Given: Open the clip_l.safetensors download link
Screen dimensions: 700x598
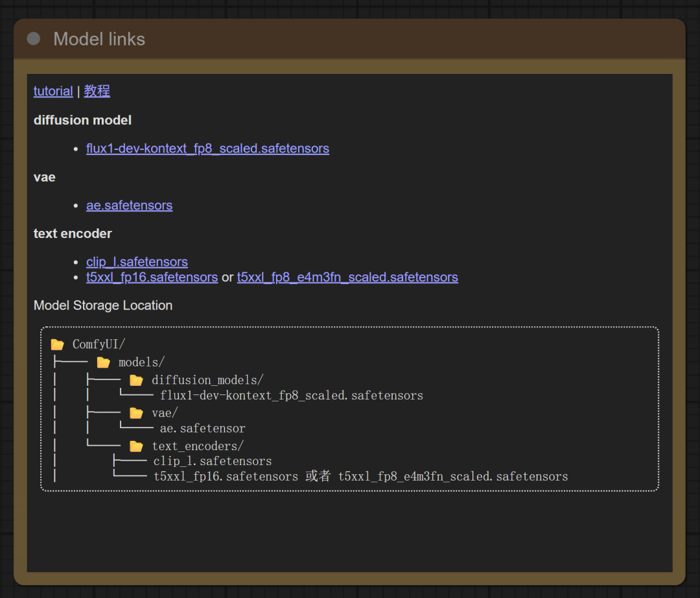Looking at the screenshot, I should (137, 261).
